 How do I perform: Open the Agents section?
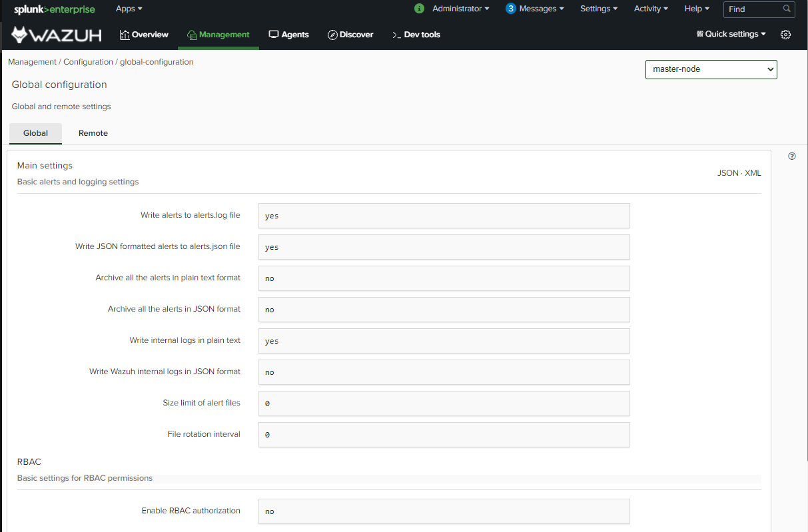[288, 35]
